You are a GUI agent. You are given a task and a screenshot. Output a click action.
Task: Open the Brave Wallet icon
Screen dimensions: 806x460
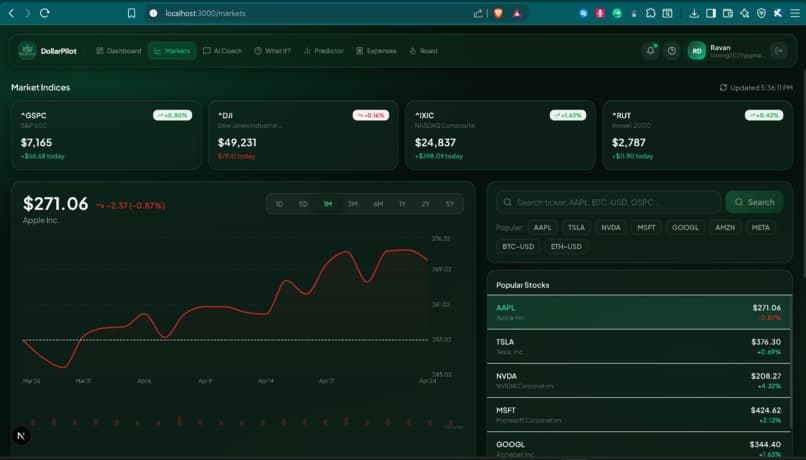pyautogui.click(x=728, y=13)
